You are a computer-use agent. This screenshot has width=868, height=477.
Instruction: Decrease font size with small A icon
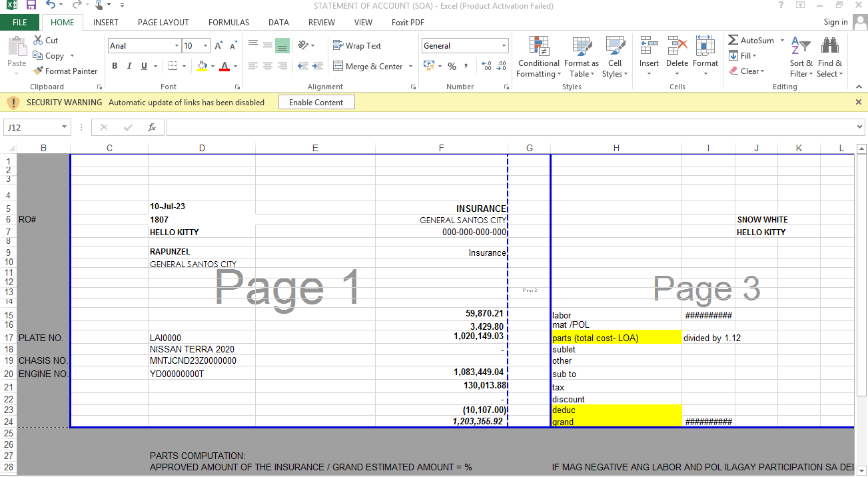coord(233,46)
